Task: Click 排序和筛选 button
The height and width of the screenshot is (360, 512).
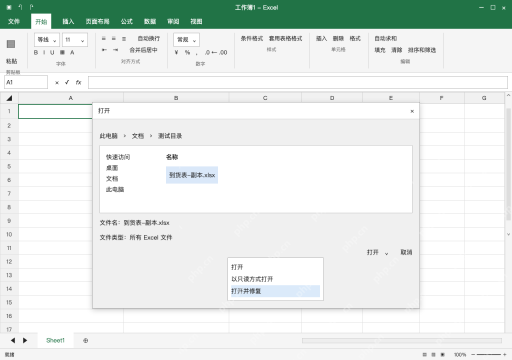Action: click(422, 50)
